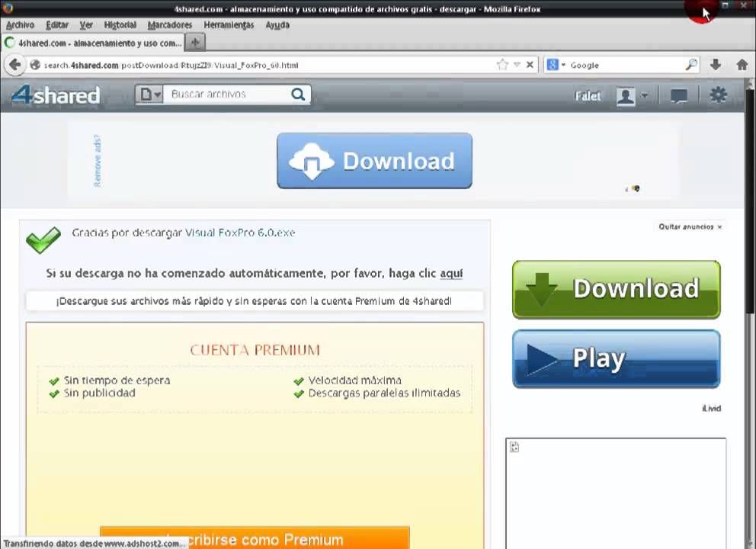Open 4shared settings gear icon
The image size is (756, 549).
718,95
